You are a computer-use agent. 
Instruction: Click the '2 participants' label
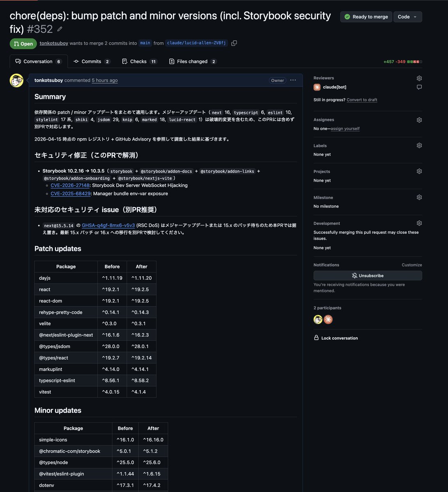point(327,308)
